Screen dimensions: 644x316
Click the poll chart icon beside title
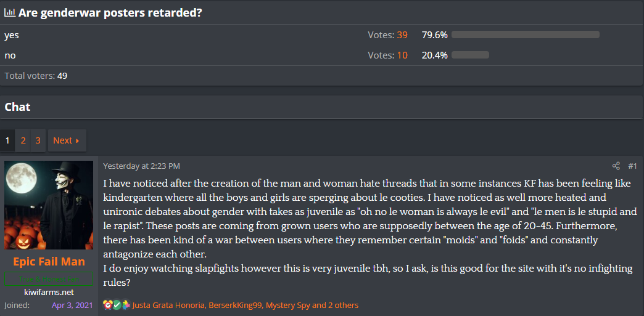[x=10, y=13]
